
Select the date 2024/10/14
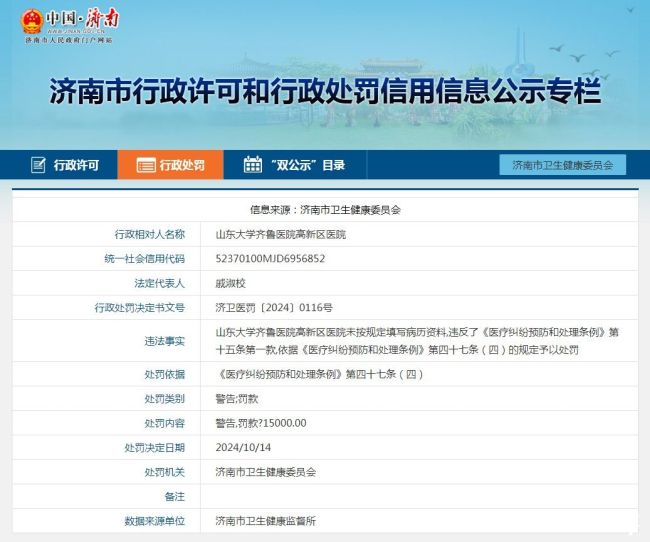coord(243,447)
